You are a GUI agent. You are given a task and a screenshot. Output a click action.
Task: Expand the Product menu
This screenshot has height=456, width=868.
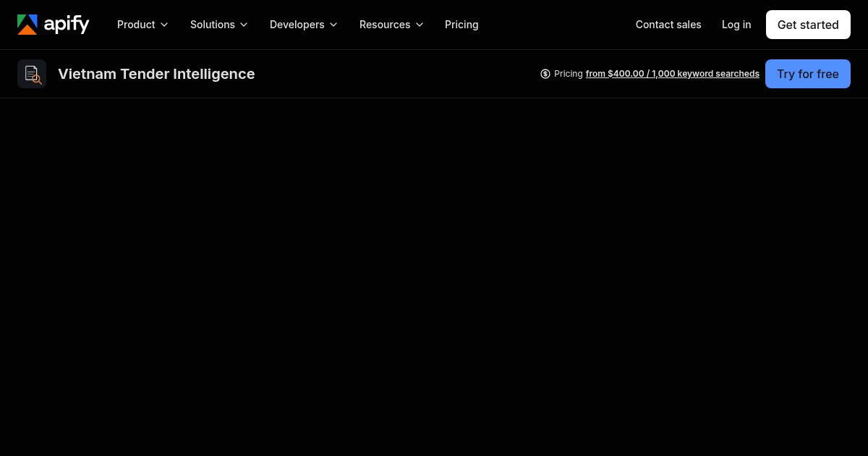(142, 25)
